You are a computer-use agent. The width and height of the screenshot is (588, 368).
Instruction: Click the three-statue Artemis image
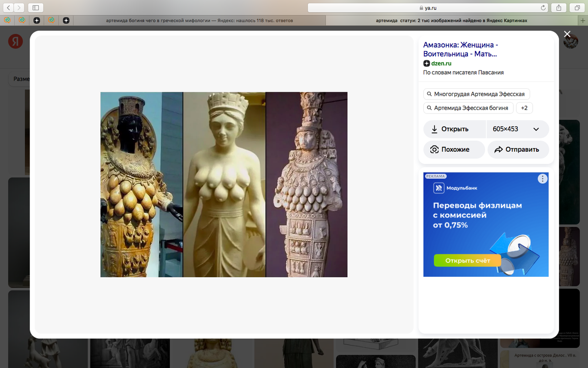(x=224, y=184)
